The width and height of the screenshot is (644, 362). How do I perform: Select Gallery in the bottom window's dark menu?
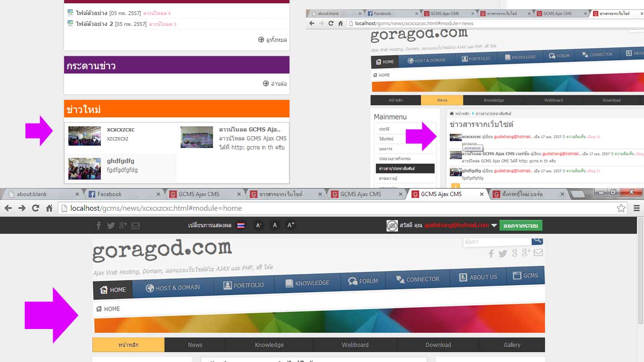point(512,345)
